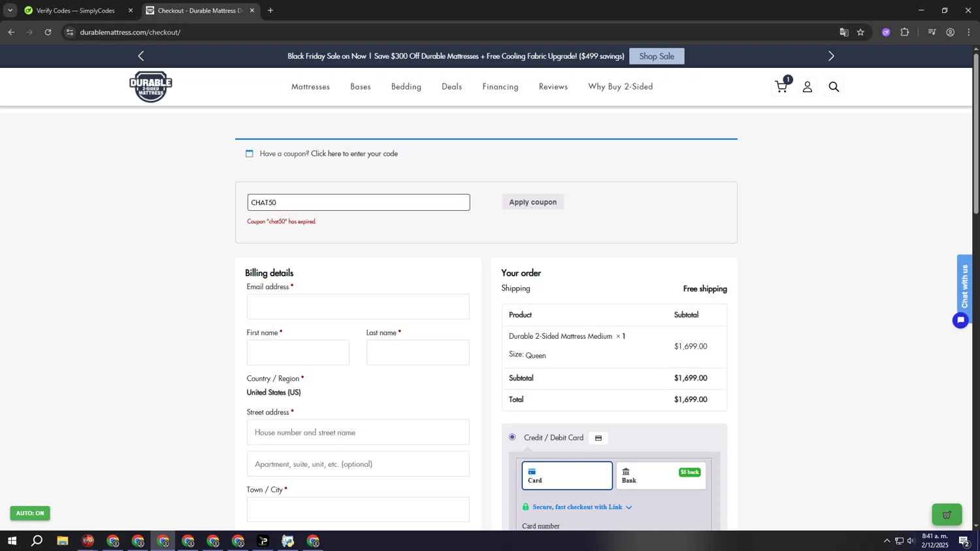Open Windows taskbar search
This screenshot has height=551, width=980.
click(x=37, y=541)
